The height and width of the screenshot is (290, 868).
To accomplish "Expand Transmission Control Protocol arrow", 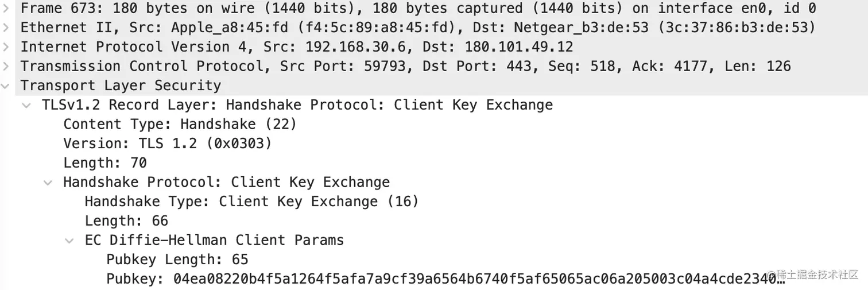I will (x=5, y=66).
